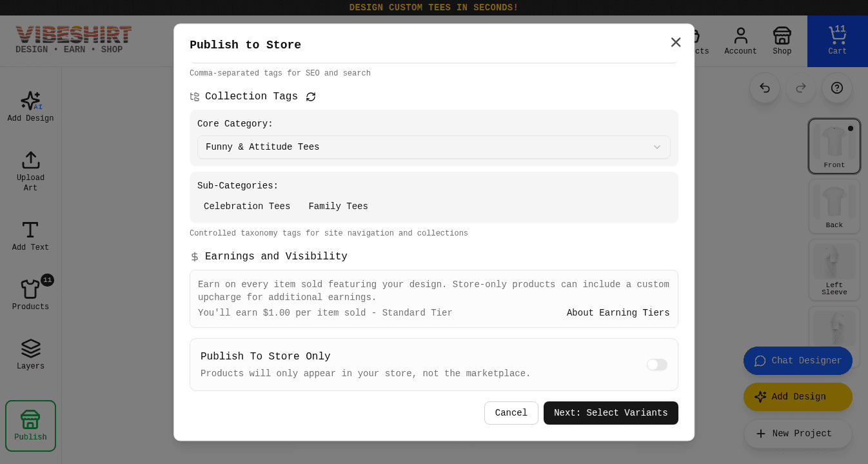Select the Family Tees sub-category
868x464 pixels.
(338, 207)
